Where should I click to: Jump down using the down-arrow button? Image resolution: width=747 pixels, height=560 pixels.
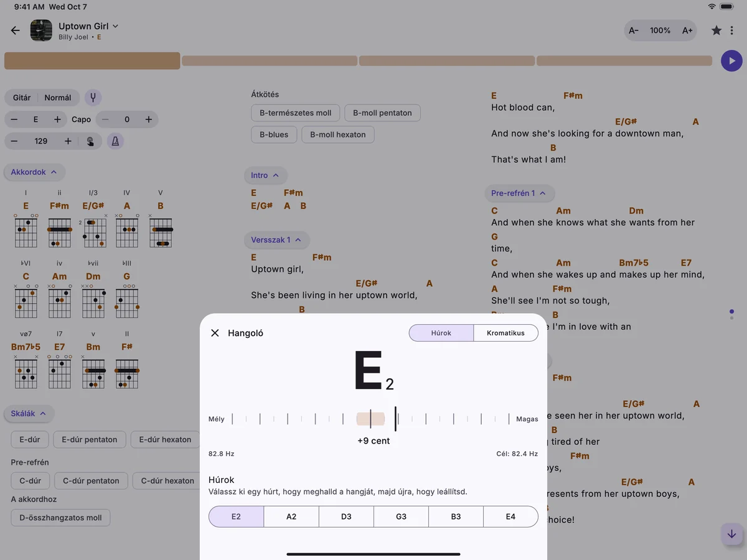[x=731, y=534]
